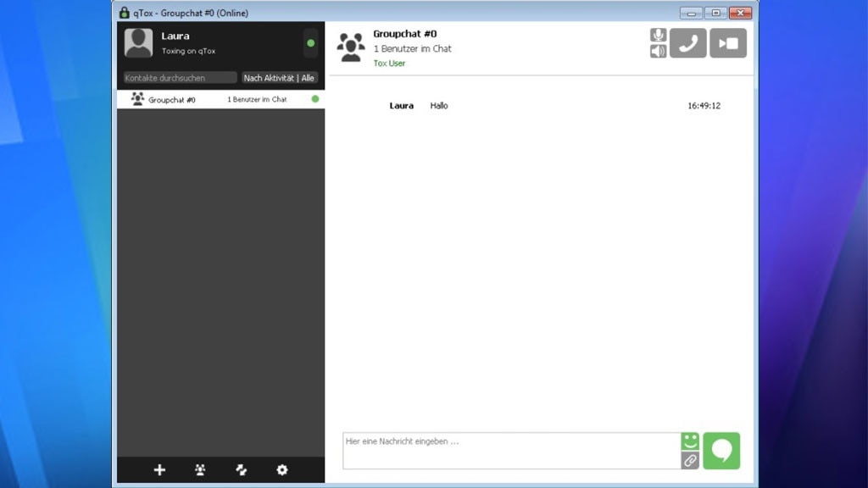Click the Groupchat #0 title in the header

[x=404, y=34]
